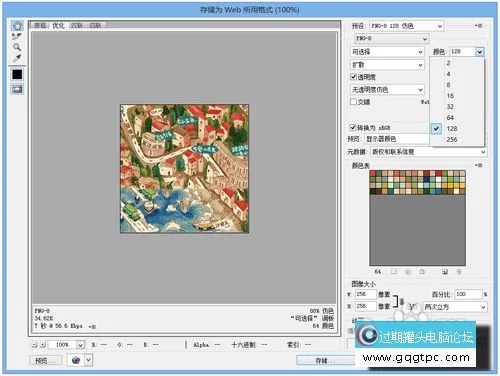This screenshot has height=376, width=500.
Task: Click the 颜色 value field showing 128
Action: click(462, 52)
